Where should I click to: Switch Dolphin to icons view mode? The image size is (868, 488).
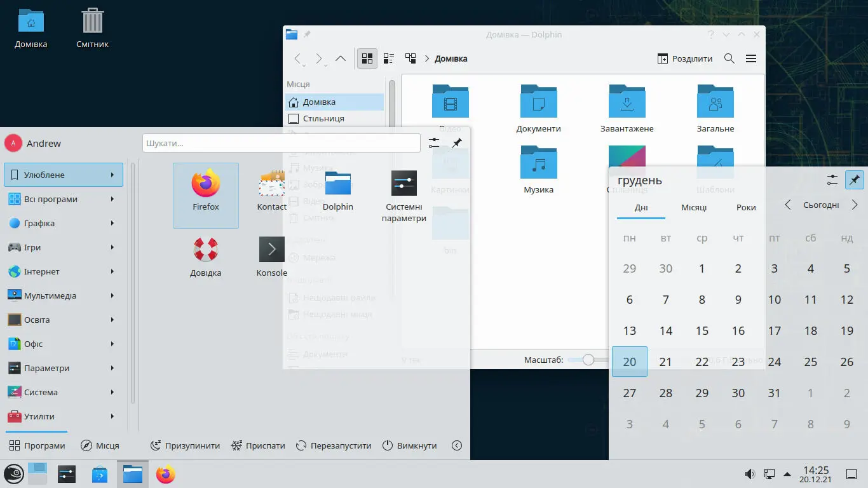pyautogui.click(x=367, y=58)
